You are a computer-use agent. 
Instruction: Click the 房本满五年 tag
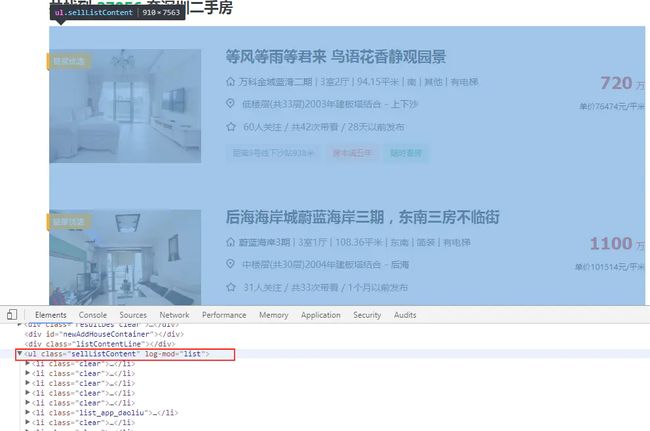tap(352, 153)
